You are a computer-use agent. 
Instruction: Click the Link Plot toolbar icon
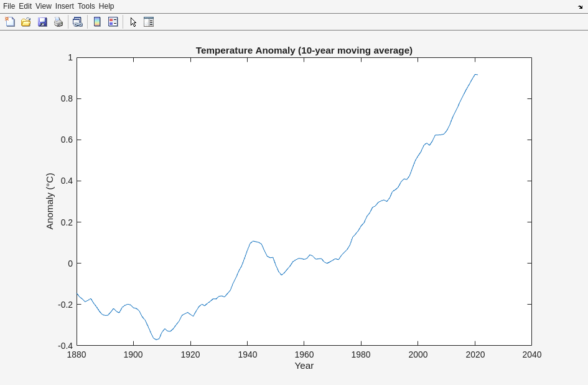tap(77, 22)
